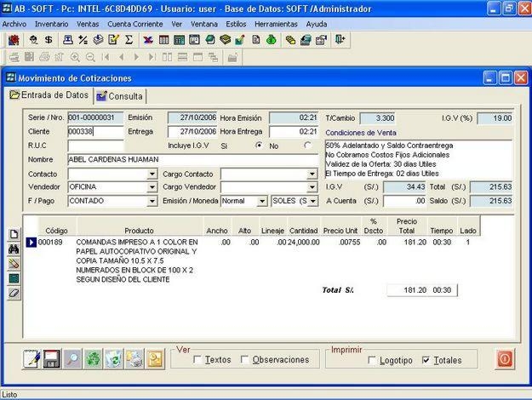Click the R.U.C input field
The width and height of the screenshot is (532, 400).
[x=95, y=146]
